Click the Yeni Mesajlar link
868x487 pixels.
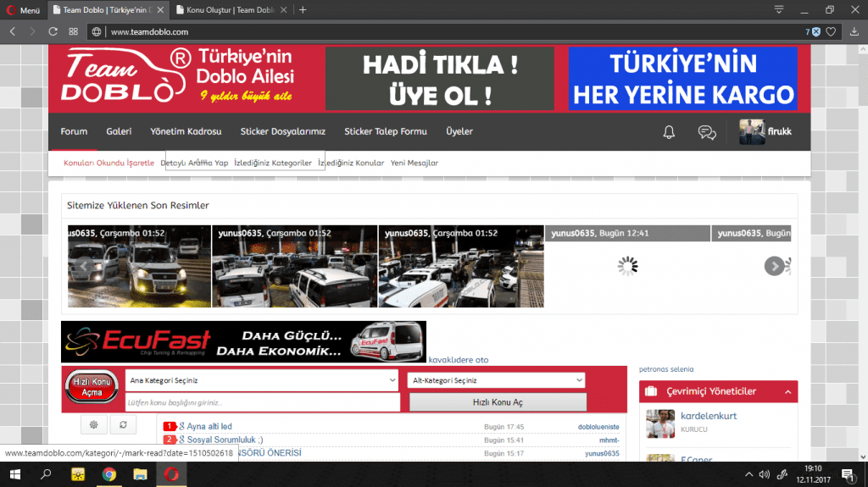click(x=415, y=163)
